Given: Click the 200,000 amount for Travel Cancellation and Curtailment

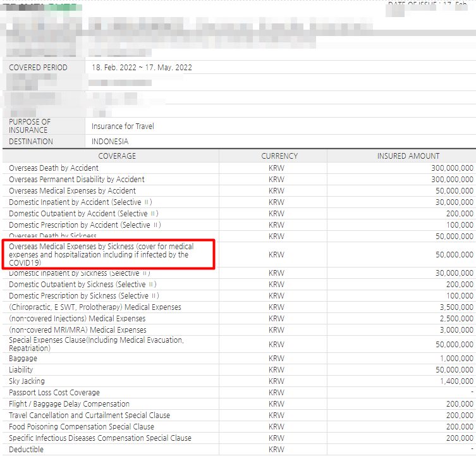Looking at the screenshot, I should click(x=460, y=416).
